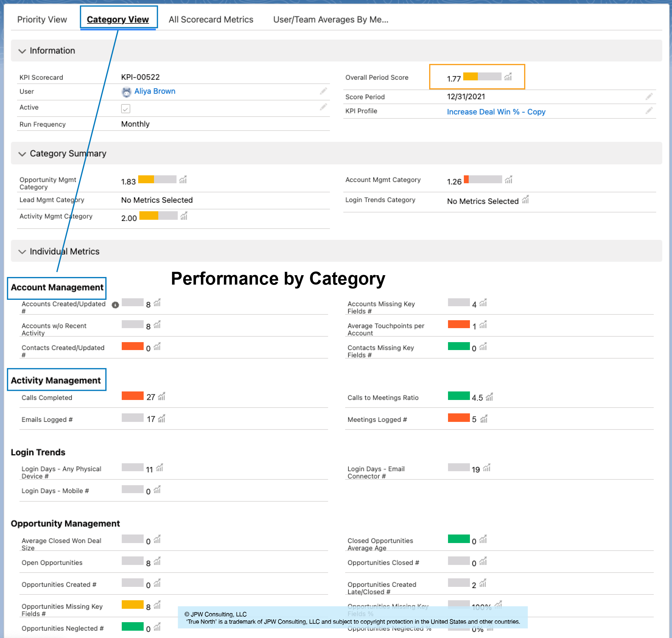Click Opportunity Management heading

65,523
